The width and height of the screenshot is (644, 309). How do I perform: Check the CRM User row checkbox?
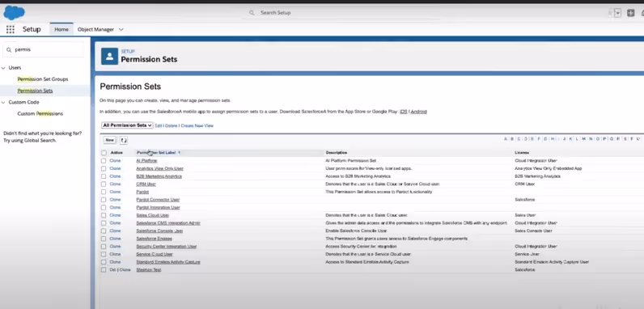[104, 184]
